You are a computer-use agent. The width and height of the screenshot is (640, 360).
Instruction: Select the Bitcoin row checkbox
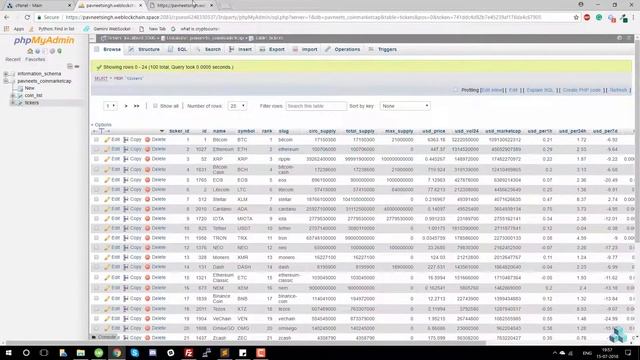tap(96, 140)
